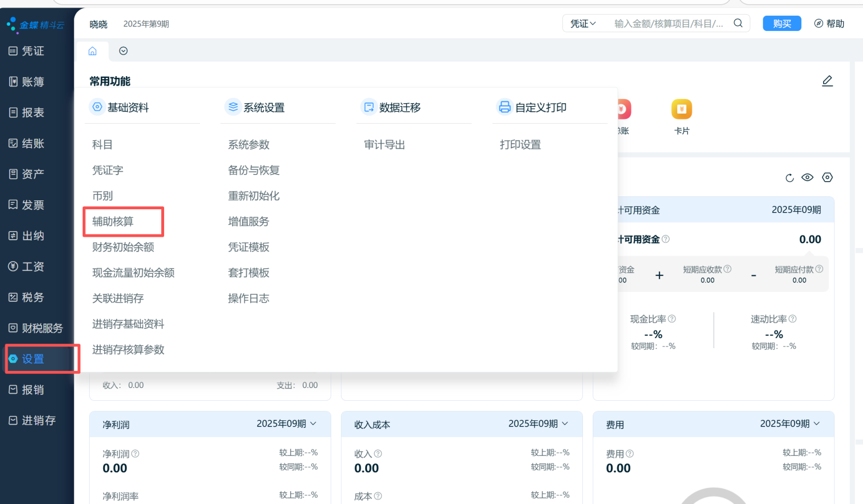The height and width of the screenshot is (504, 863).
Task: Expand the 凭证 search type dropdown
Action: 583,23
